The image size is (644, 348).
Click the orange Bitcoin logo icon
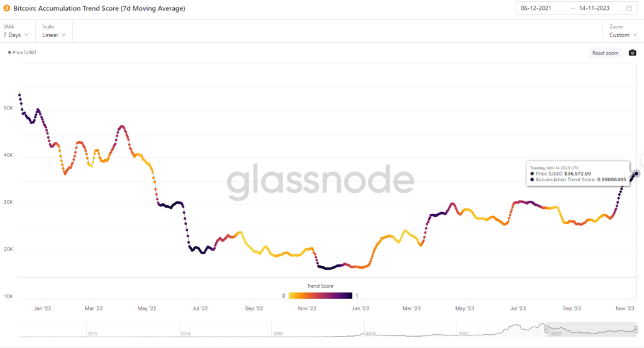(6, 8)
